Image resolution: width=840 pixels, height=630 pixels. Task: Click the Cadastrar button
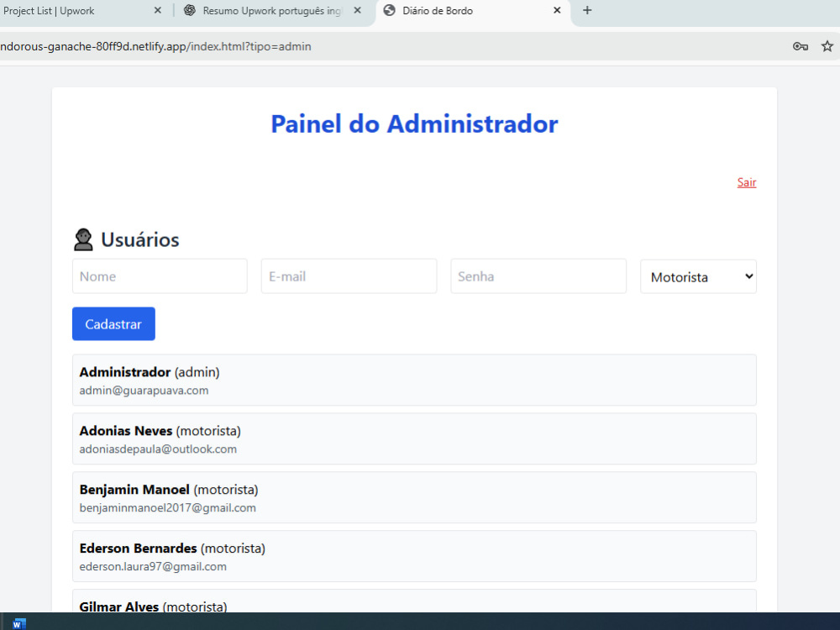(113, 324)
